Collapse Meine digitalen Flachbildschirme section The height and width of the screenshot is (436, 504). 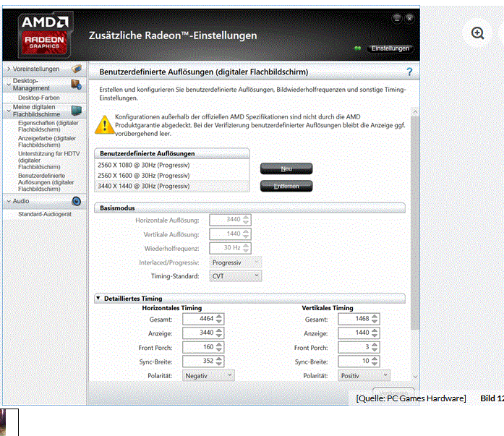point(9,111)
